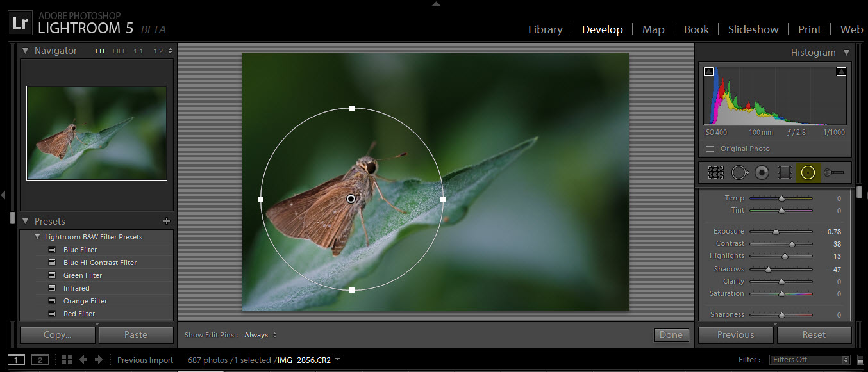Switch to the Library module
This screenshot has height=372, width=868.
click(545, 29)
